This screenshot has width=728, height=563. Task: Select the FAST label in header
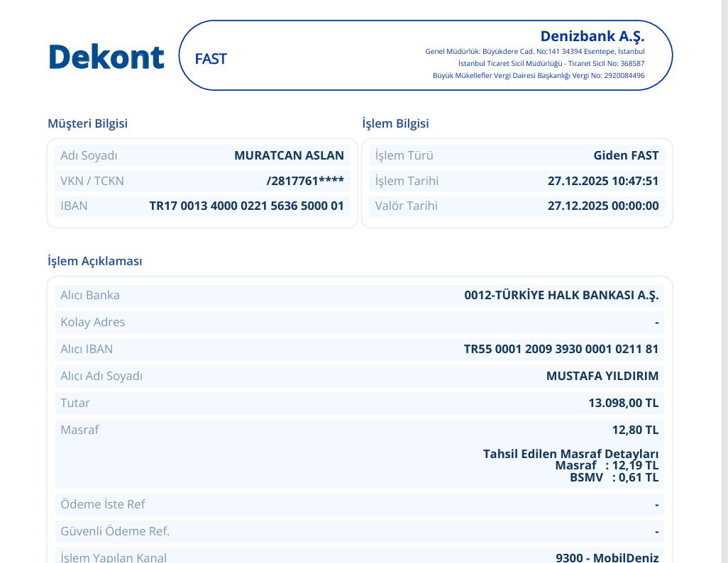pos(211,59)
